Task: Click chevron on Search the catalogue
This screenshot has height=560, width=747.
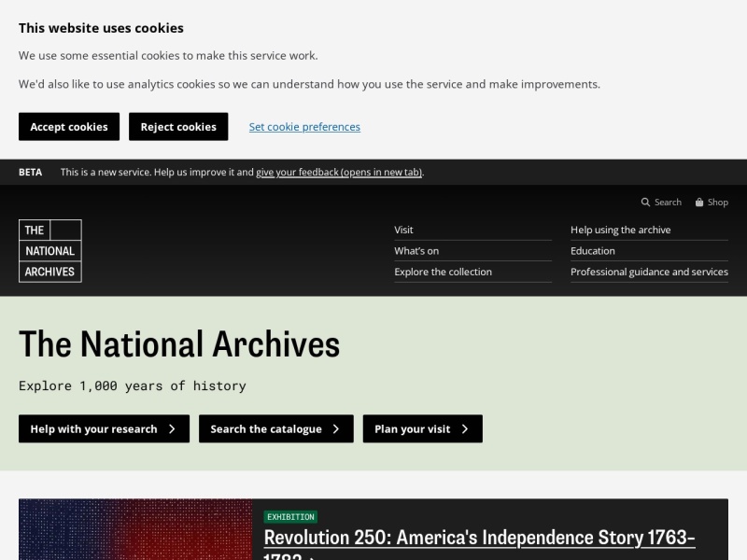Action: 336,429
